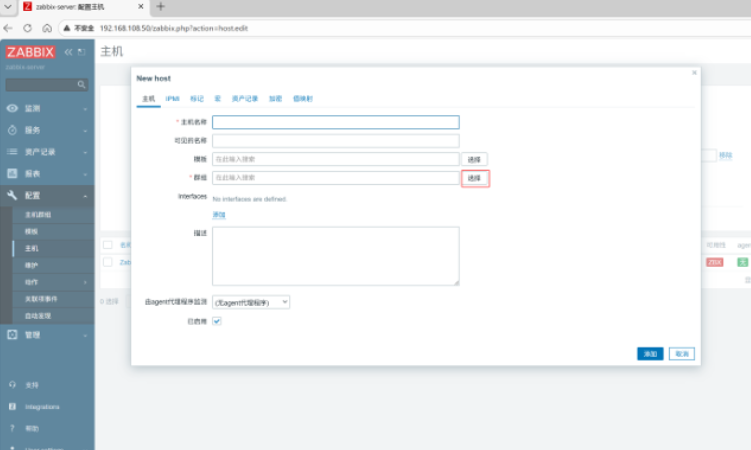This screenshot has width=751, height=450.
Task: Click the 取消 button in dialog
Action: (x=682, y=354)
